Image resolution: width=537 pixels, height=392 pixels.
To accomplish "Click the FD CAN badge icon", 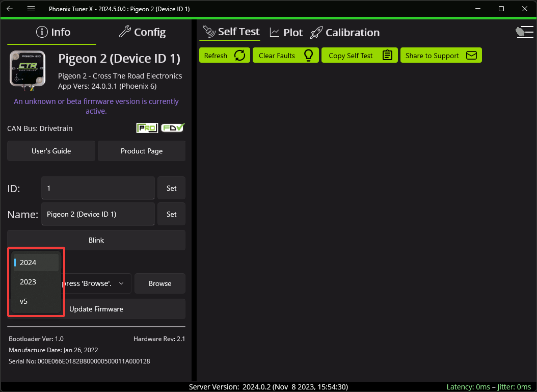I will pyautogui.click(x=173, y=128).
